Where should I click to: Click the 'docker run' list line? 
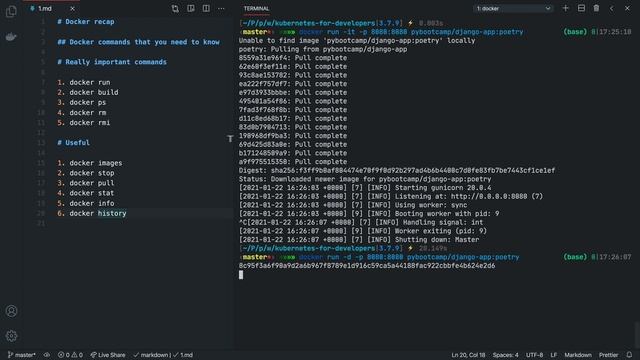[84, 82]
